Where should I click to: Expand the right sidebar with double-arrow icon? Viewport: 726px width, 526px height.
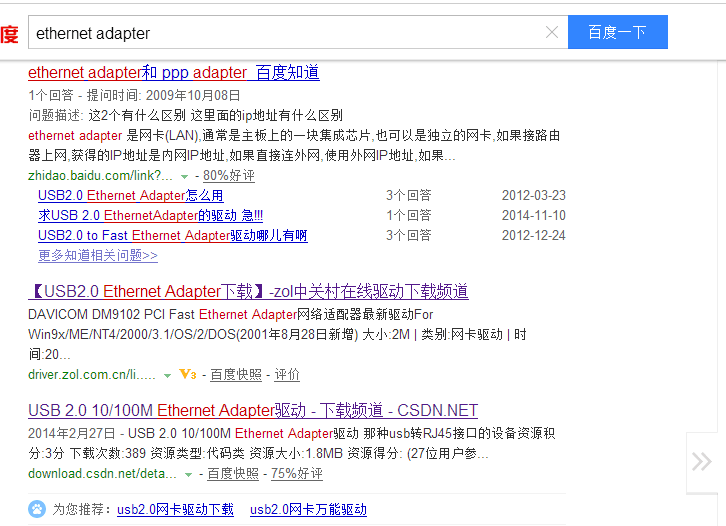702,461
